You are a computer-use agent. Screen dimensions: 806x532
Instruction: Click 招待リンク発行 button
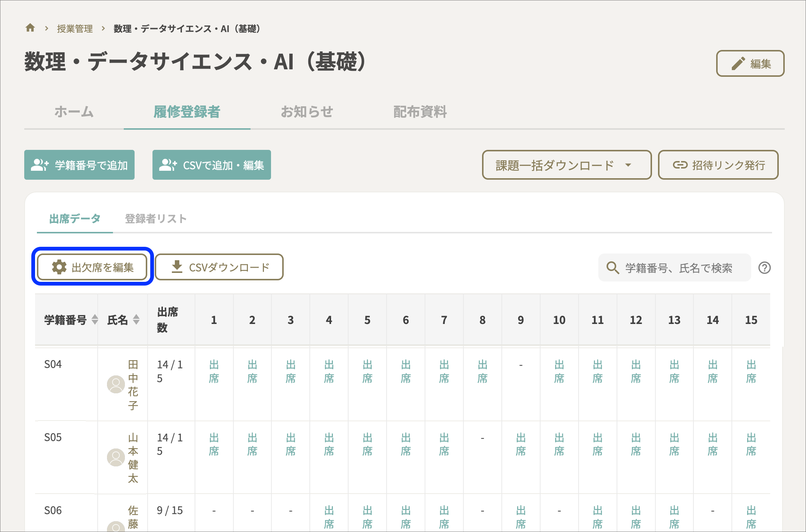click(x=718, y=165)
